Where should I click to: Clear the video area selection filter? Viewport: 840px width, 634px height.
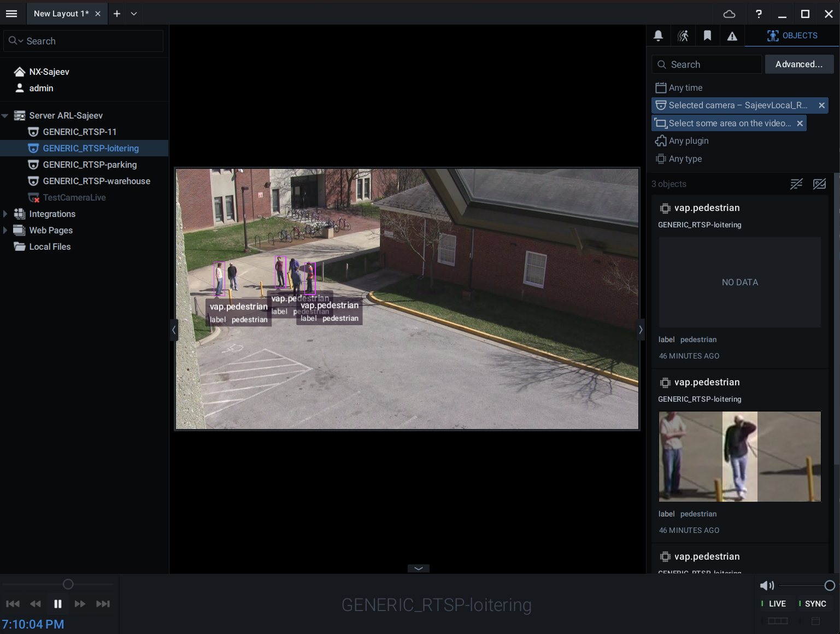pos(800,124)
